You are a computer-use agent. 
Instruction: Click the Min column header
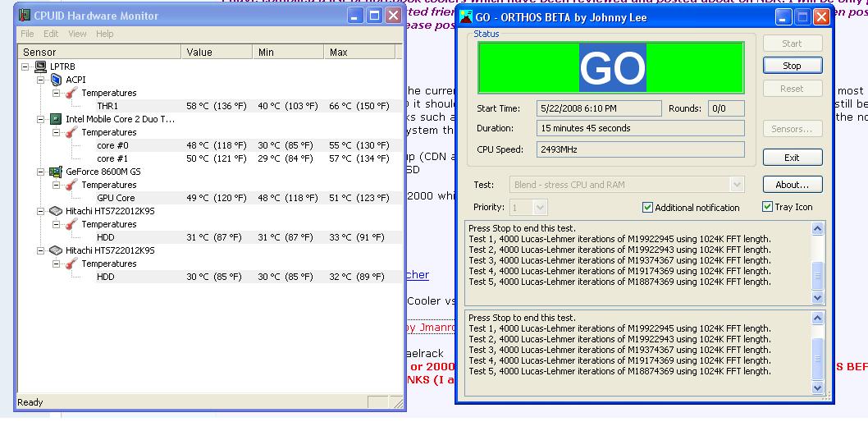click(289, 52)
